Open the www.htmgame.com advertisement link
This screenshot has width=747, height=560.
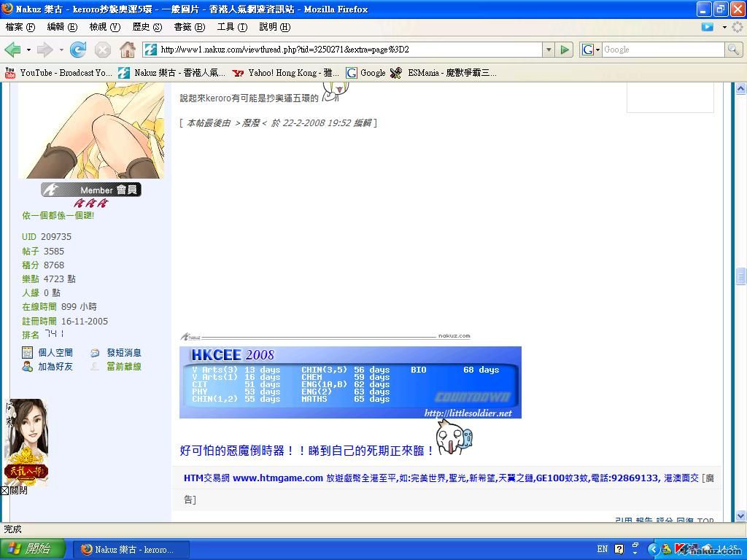[277, 478]
